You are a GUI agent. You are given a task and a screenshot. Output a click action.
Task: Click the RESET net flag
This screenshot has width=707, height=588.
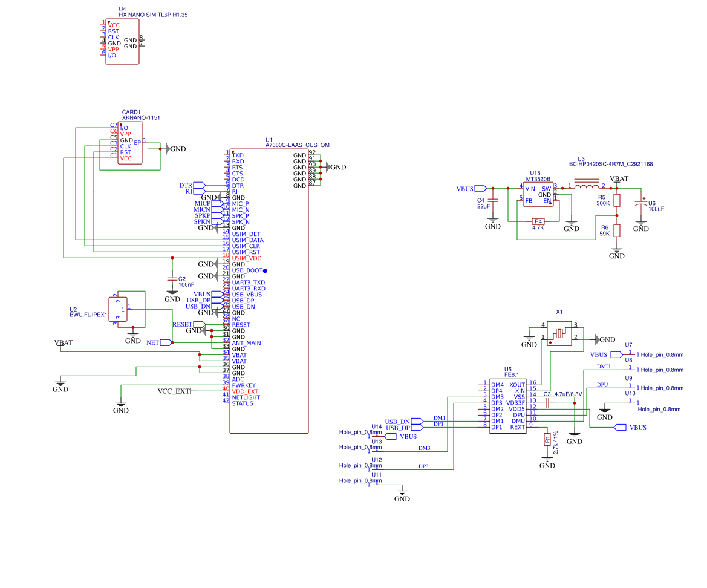pos(200,325)
